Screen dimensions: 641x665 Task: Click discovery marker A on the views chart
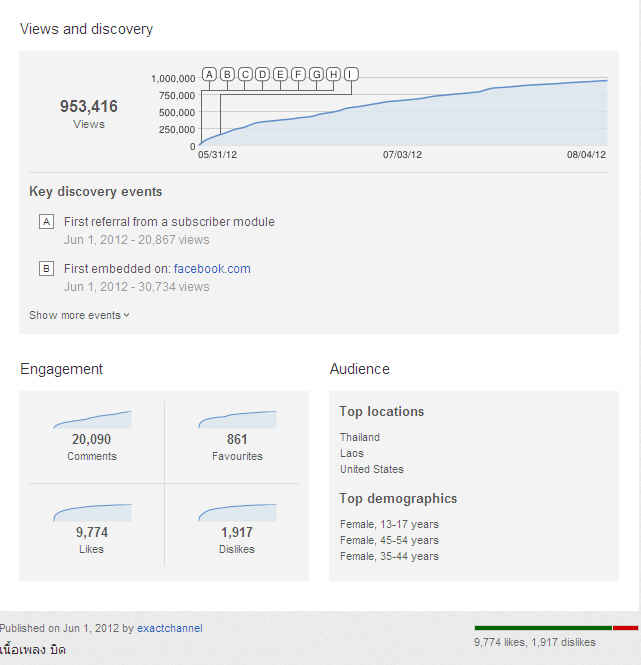(209, 74)
